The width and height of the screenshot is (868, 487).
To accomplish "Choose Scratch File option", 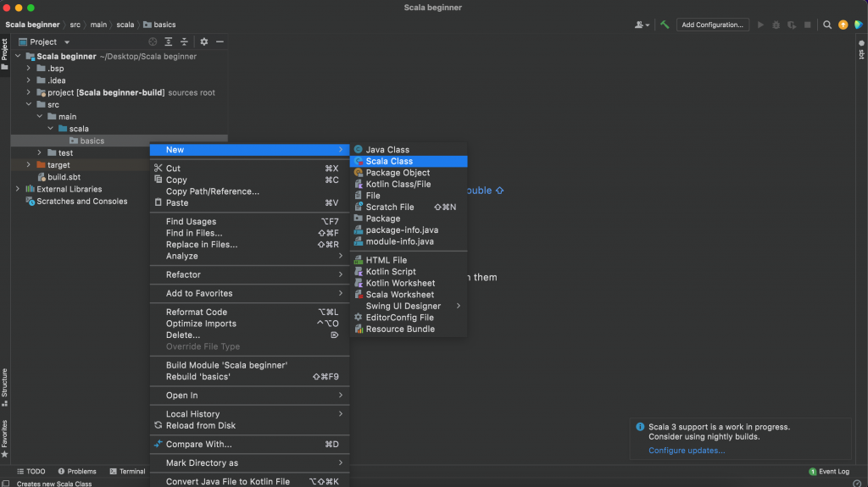I will (x=409, y=207).
